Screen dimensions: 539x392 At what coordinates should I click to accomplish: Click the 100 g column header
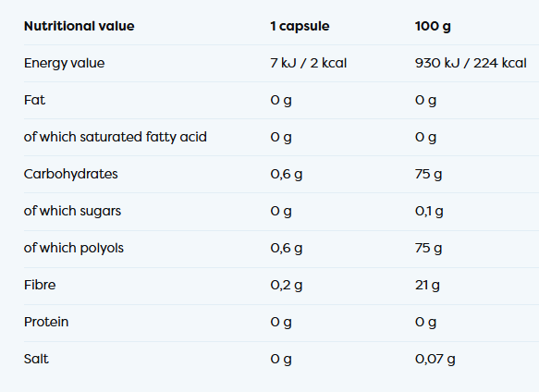tap(433, 26)
